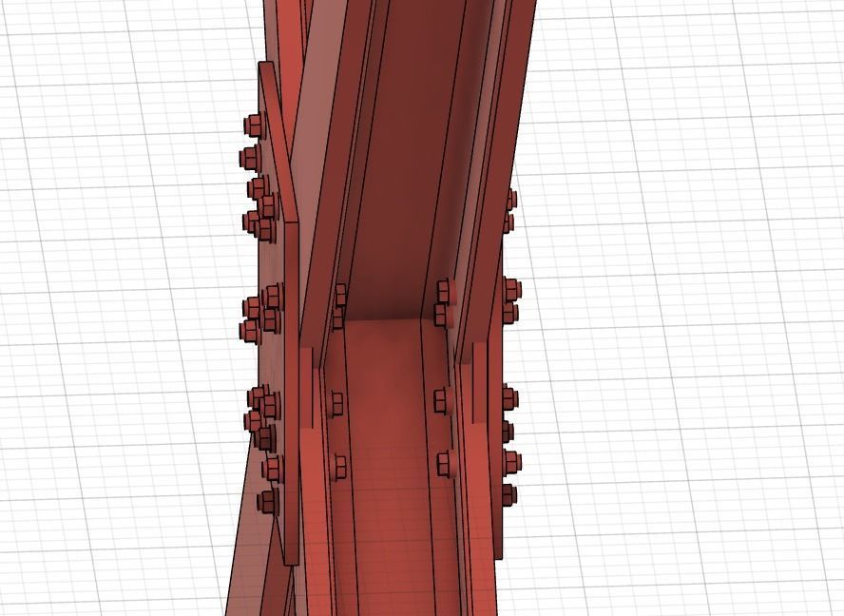Pick the left outer splice plate edge
The height and width of the screenshot is (616, 844).
(291, 393)
